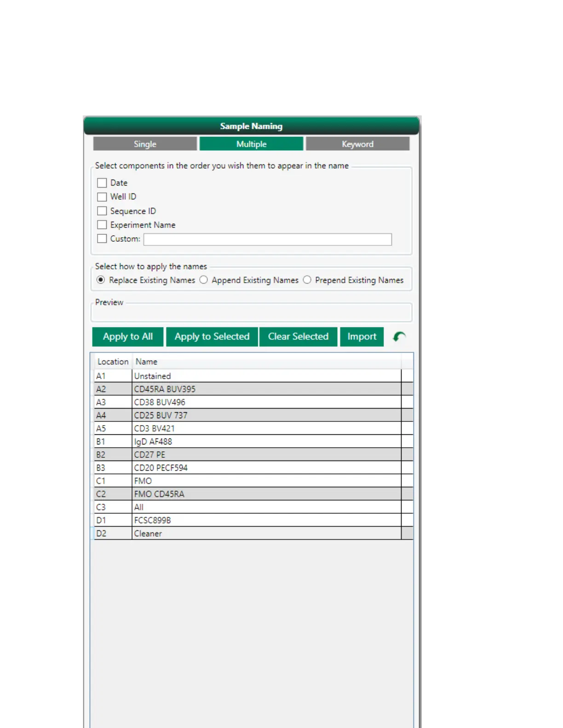Click the Location column header
This screenshot has width=563, height=728.
click(113, 362)
